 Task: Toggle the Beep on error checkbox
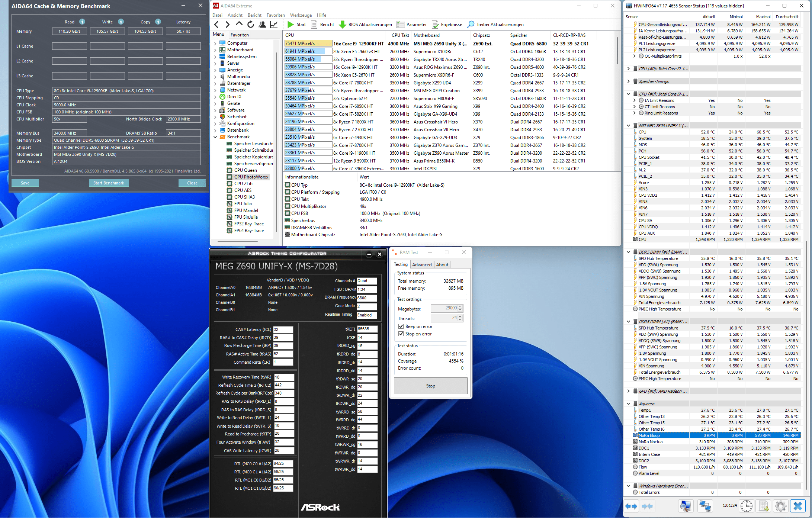pos(401,326)
